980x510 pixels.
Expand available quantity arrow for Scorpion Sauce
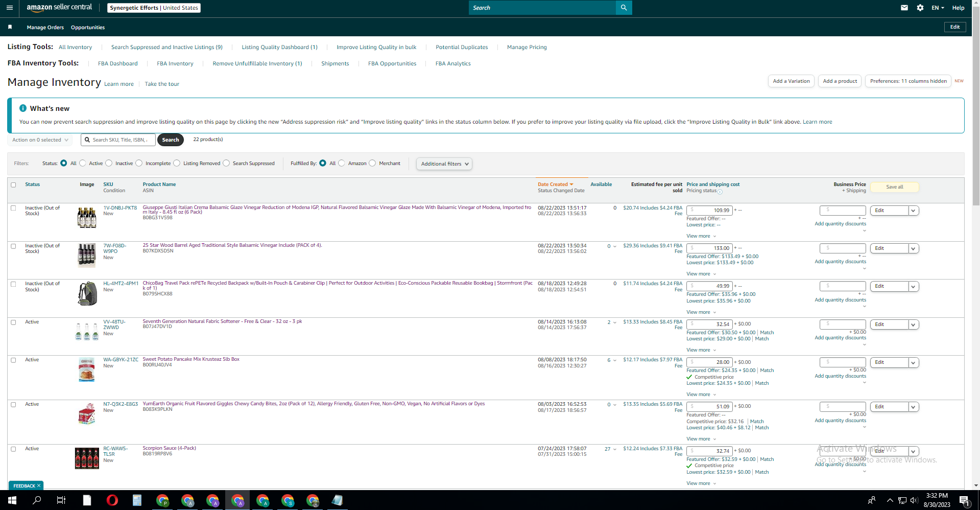tap(614, 449)
